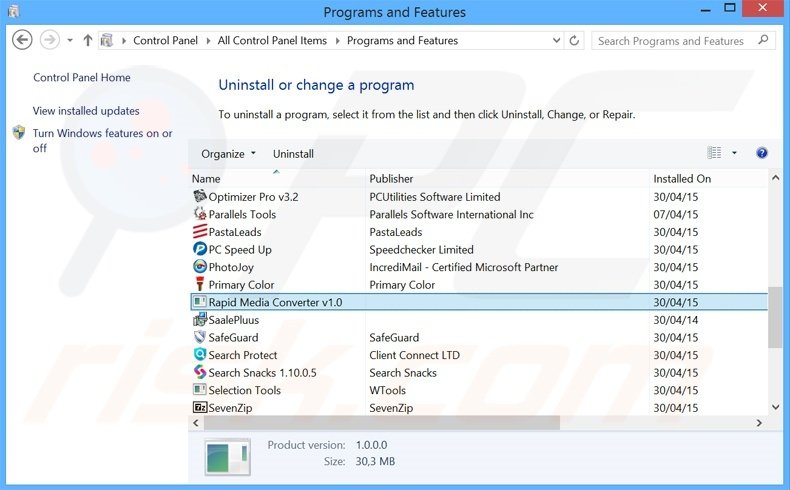
Task: Click the Product version 1.0.0.0 value
Action: click(x=371, y=445)
